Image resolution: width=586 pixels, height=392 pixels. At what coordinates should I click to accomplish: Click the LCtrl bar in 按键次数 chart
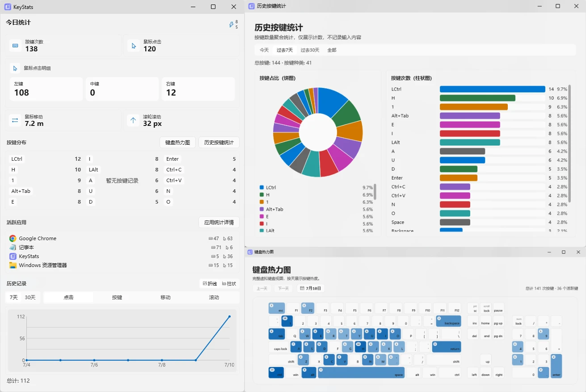click(x=493, y=89)
